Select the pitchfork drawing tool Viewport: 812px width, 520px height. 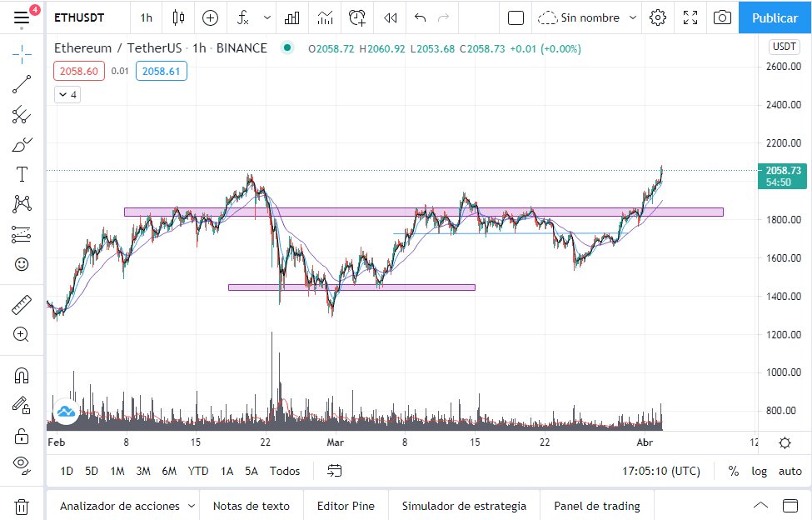pos(21,114)
